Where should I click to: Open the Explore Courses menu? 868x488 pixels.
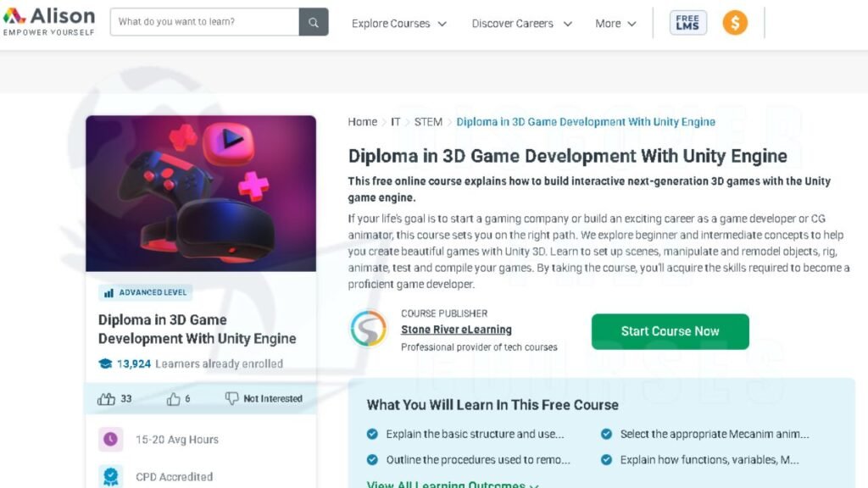pyautogui.click(x=399, y=24)
